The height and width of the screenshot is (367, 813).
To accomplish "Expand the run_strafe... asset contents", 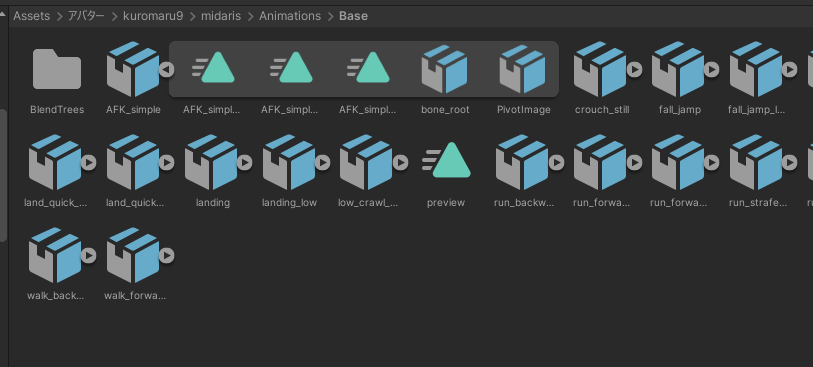I will click(x=790, y=163).
